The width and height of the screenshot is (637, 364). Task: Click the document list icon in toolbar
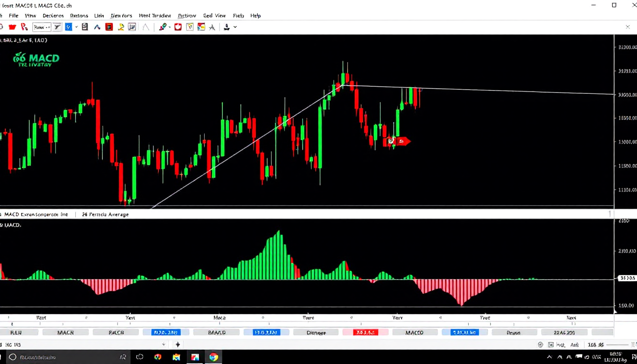pyautogui.click(x=85, y=27)
